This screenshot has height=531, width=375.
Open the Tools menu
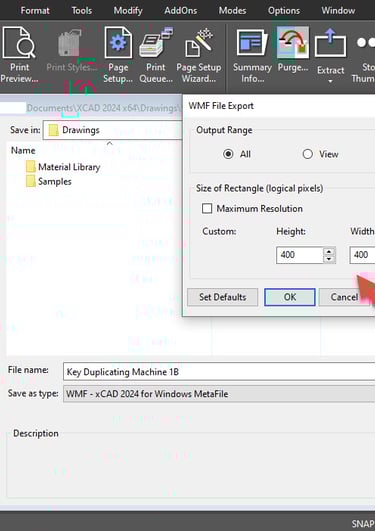coord(82,10)
